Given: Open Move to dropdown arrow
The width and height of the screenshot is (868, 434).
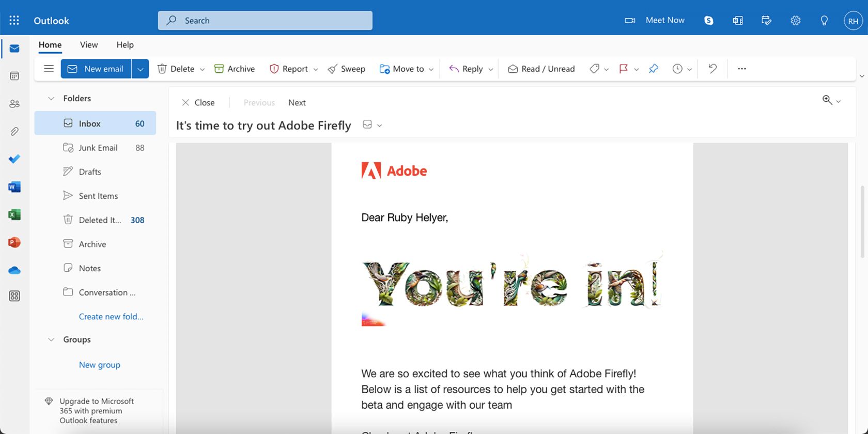Looking at the screenshot, I should click(431, 69).
